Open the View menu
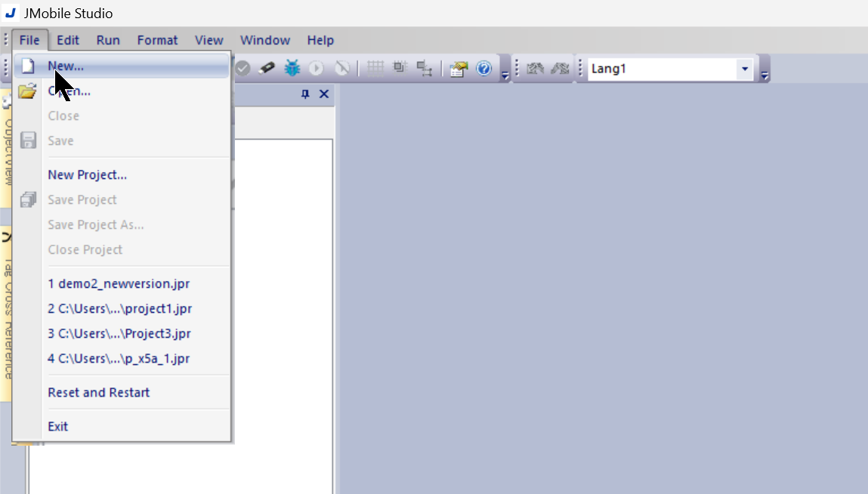Viewport: 868px width, 494px height. tap(209, 40)
